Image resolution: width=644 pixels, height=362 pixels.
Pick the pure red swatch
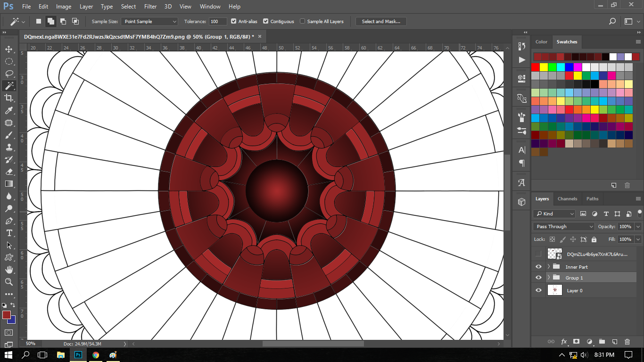pos(536,67)
